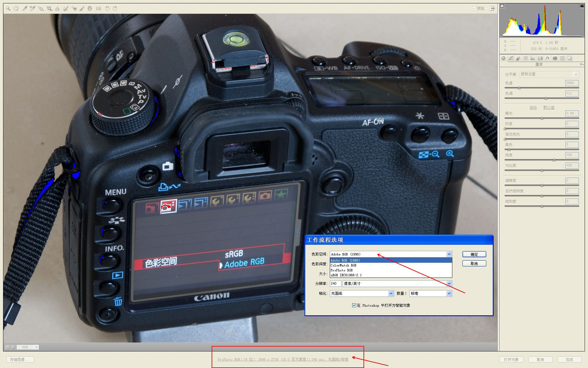Toggle shadow clipping warning in histogram
588x368 pixels.
click(503, 6)
